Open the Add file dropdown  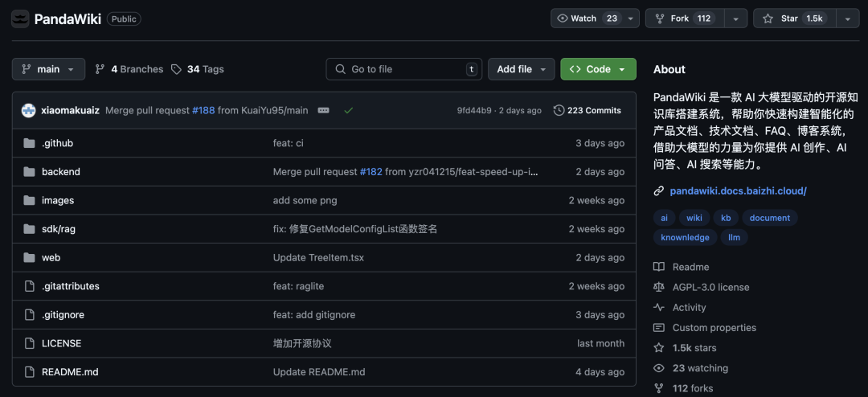(x=522, y=69)
